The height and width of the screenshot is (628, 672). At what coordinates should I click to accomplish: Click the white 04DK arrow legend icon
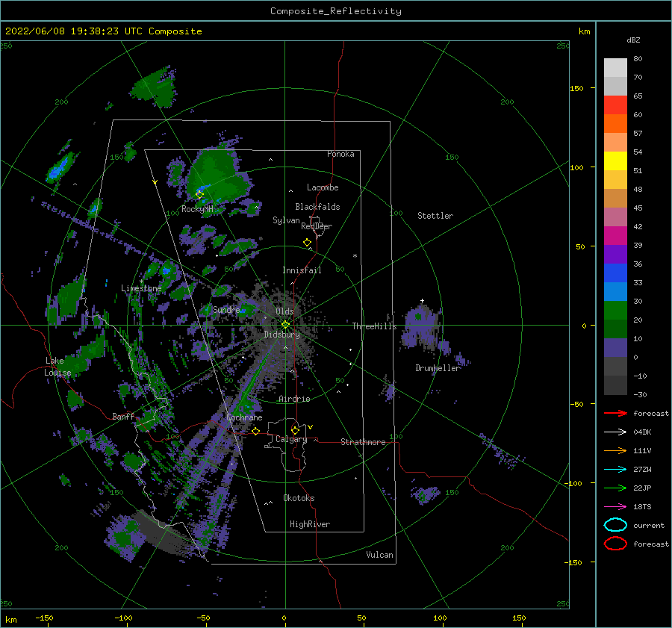[x=615, y=432]
